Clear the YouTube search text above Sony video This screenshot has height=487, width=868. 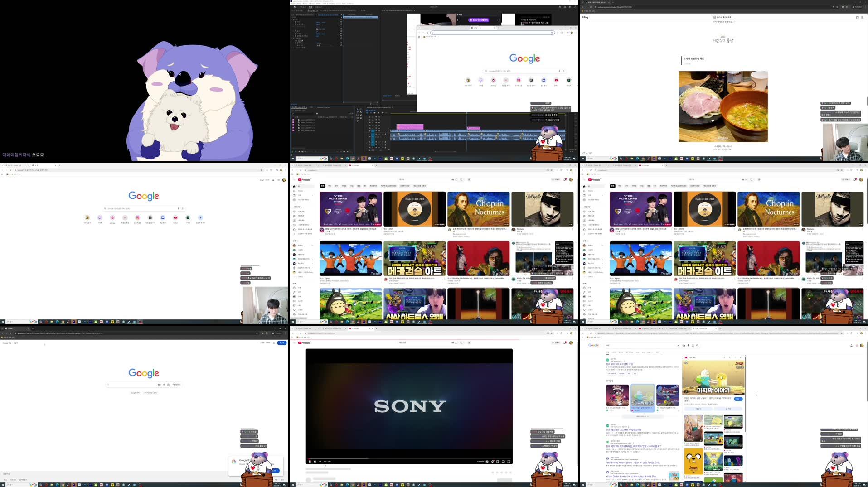(456, 342)
